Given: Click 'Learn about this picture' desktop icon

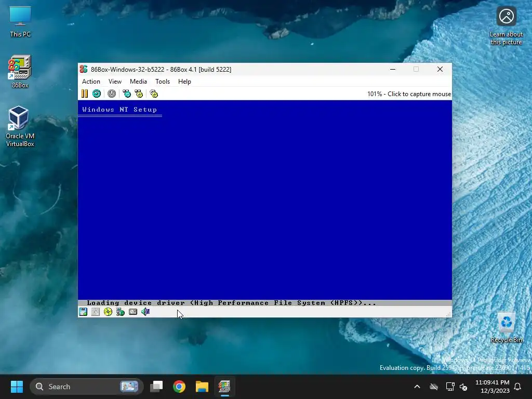Looking at the screenshot, I should 506,26.
